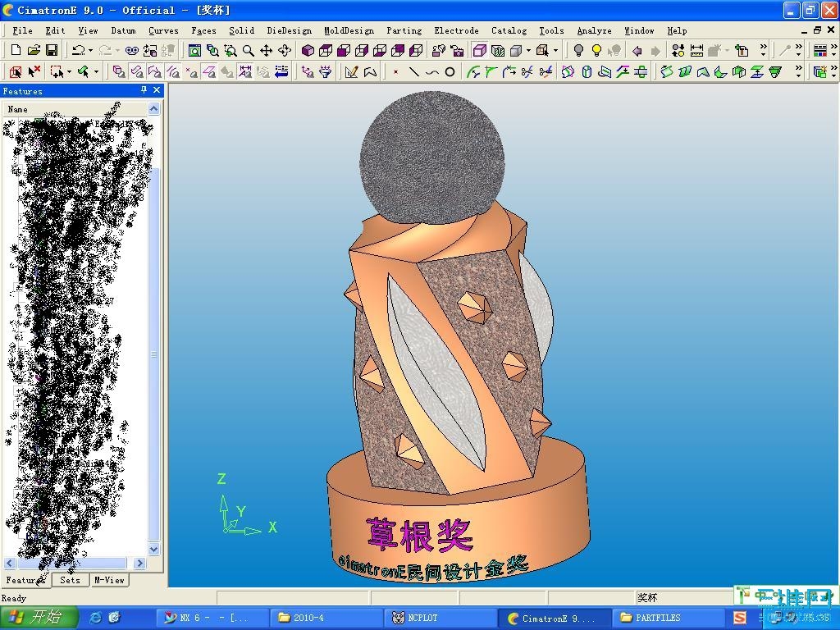The height and width of the screenshot is (630, 840).
Task: Select the Circle drawing tool
Action: tap(450, 71)
